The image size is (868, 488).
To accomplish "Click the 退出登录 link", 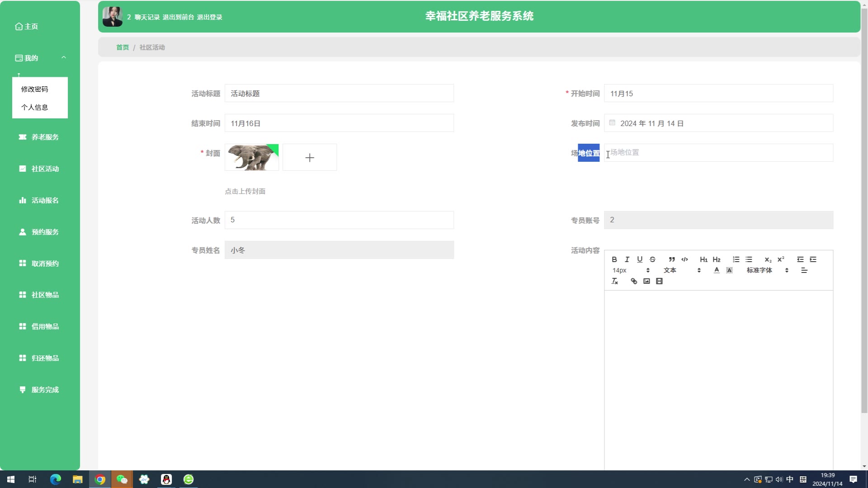I will [x=209, y=17].
